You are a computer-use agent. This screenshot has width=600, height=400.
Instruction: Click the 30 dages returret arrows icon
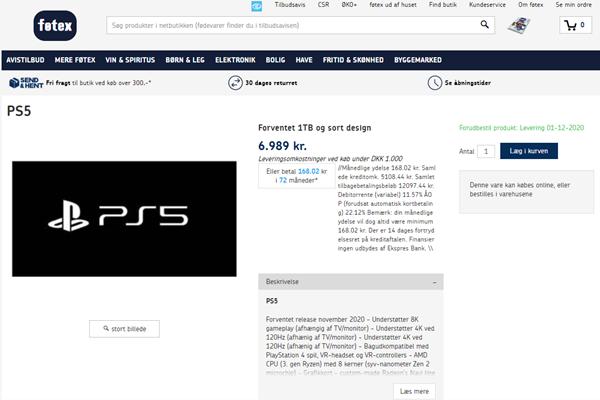pos(235,83)
